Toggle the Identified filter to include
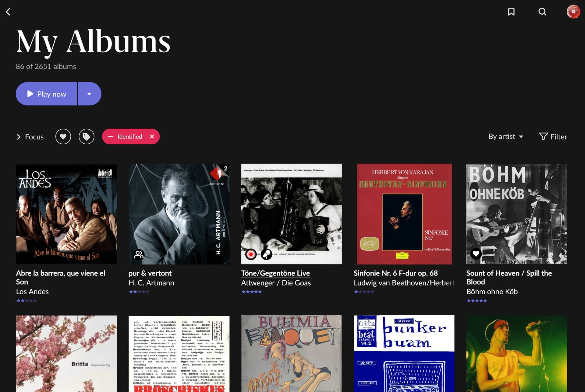 (x=111, y=137)
